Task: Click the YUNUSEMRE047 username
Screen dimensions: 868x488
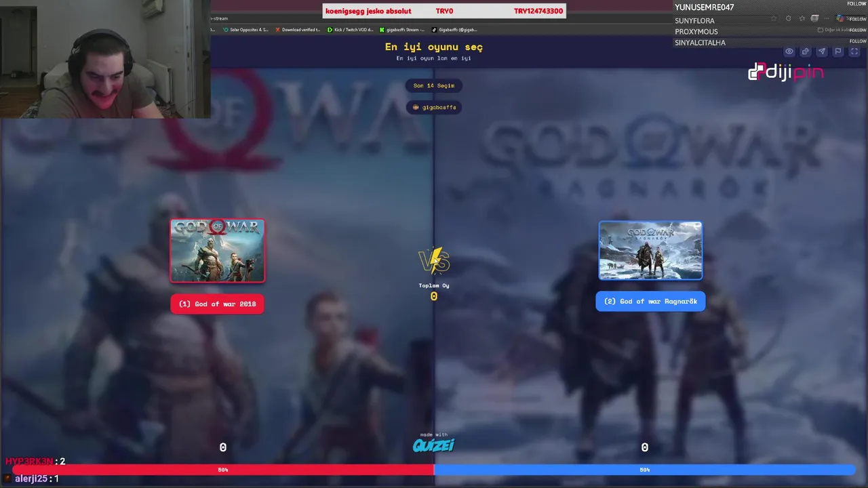Action: tap(705, 7)
